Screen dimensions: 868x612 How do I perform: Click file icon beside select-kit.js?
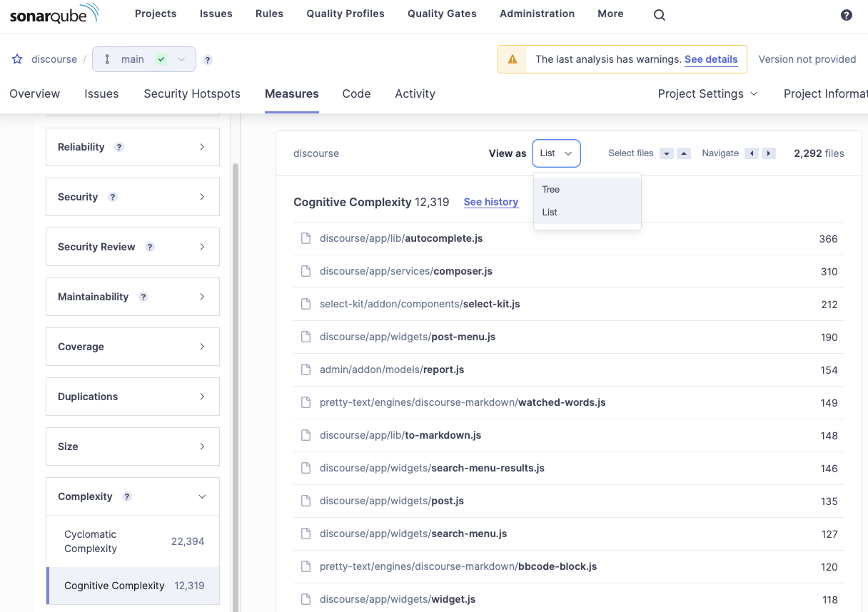click(306, 304)
